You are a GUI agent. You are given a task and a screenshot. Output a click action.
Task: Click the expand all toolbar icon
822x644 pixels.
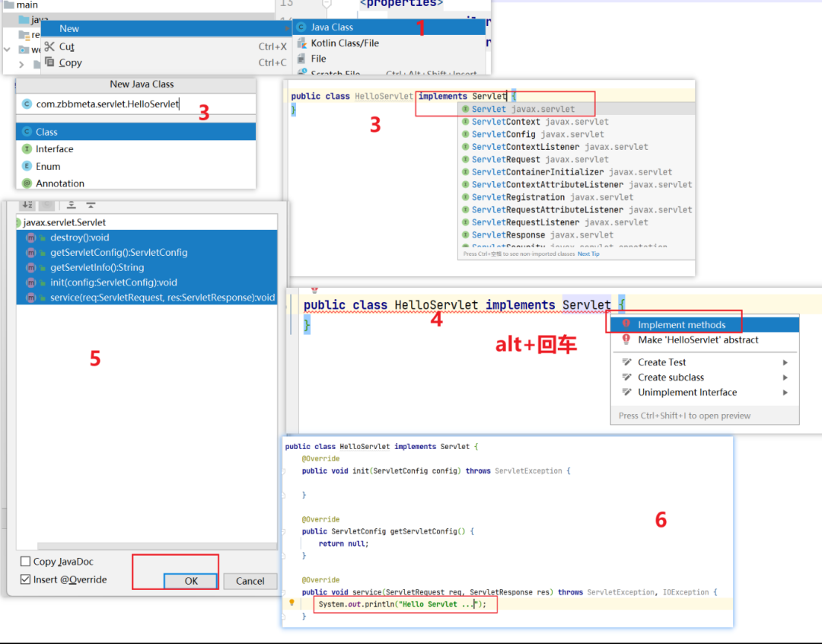pos(72,205)
